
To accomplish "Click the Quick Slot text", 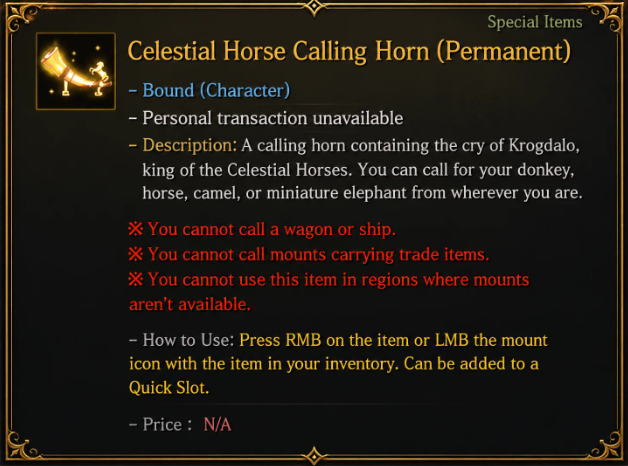I will pyautogui.click(x=169, y=388).
